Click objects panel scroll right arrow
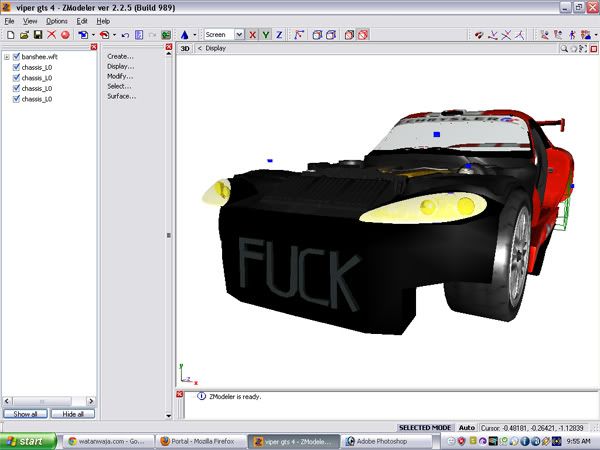 (x=91, y=401)
